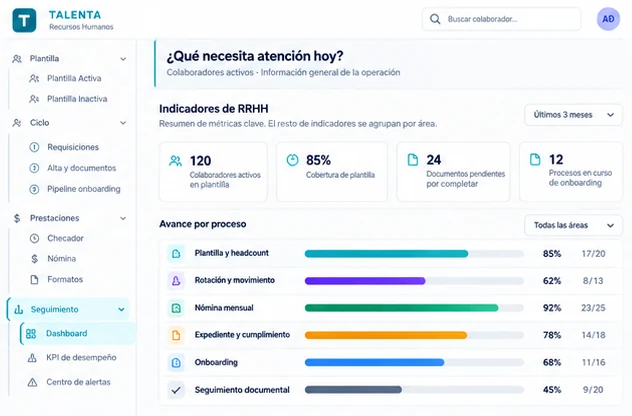Click the Plantilla y headcount progress bar
Viewport: 632px width, 416px height.
pyautogui.click(x=414, y=254)
